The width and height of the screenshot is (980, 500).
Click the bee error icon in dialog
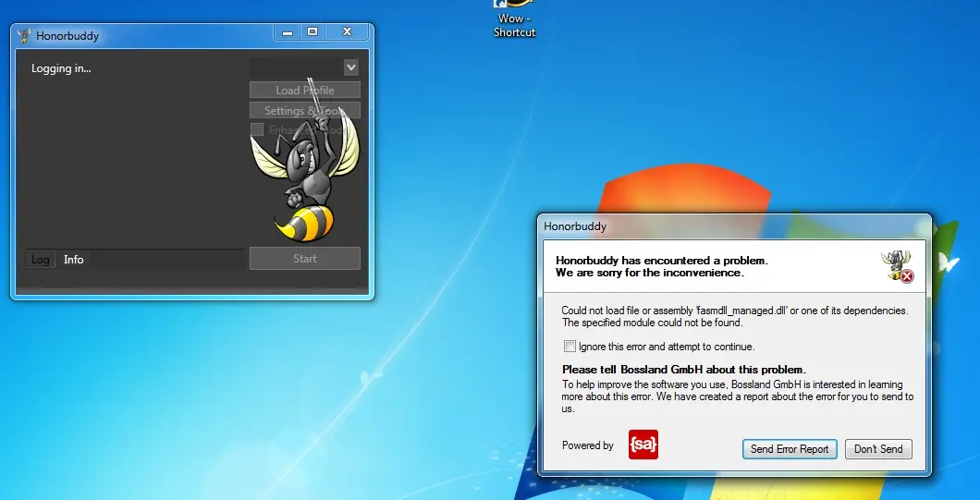pos(898,266)
